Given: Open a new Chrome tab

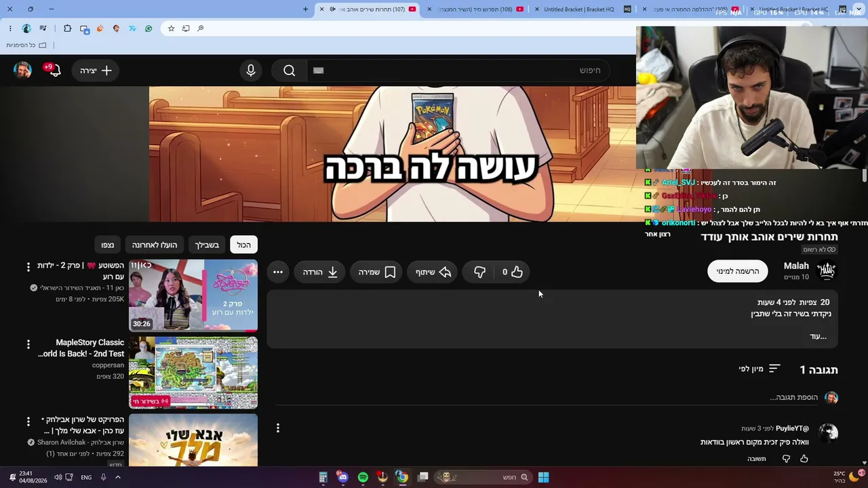Looking at the screenshot, I should coord(305,9).
